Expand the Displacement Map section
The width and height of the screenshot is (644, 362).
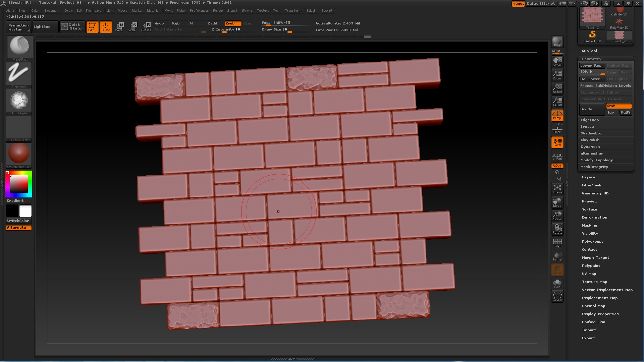point(599,298)
